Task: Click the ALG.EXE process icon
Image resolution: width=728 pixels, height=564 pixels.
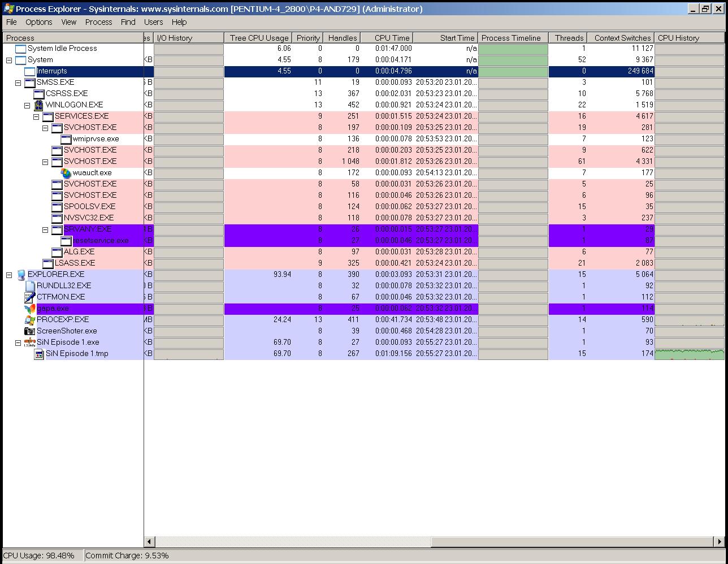Action: click(x=57, y=252)
